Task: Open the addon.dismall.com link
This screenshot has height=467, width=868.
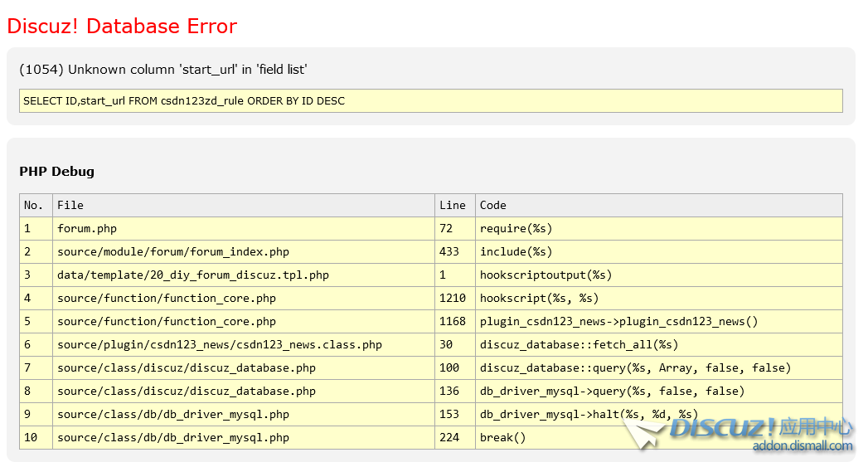Action: click(x=802, y=446)
